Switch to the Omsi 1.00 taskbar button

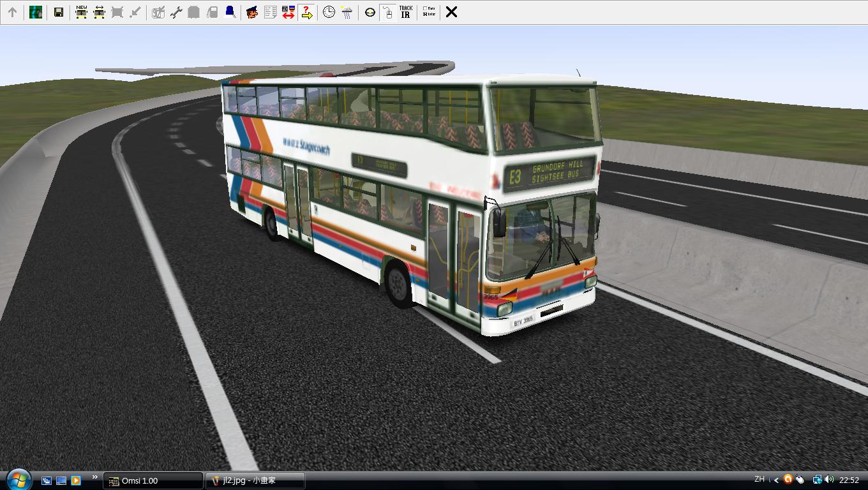154,480
